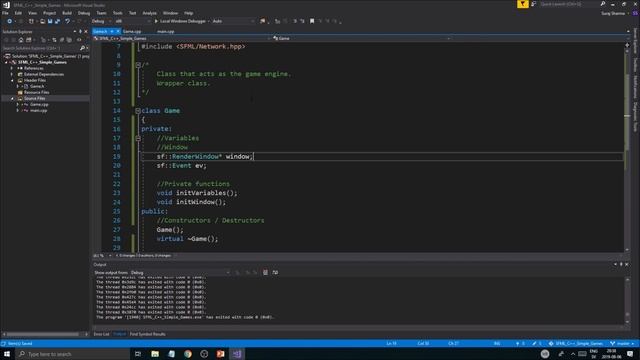The image size is (640, 360).
Task: Expand the References tree node
Action: click(12, 68)
